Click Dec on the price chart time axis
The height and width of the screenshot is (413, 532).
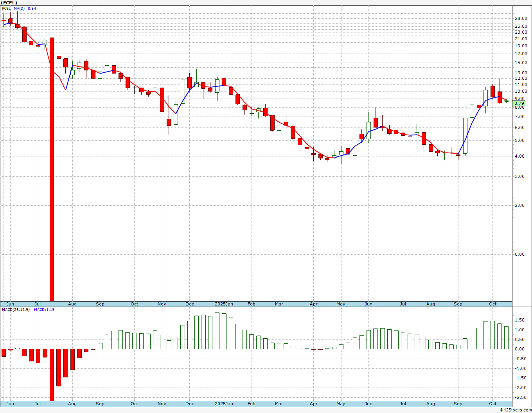(x=190, y=304)
